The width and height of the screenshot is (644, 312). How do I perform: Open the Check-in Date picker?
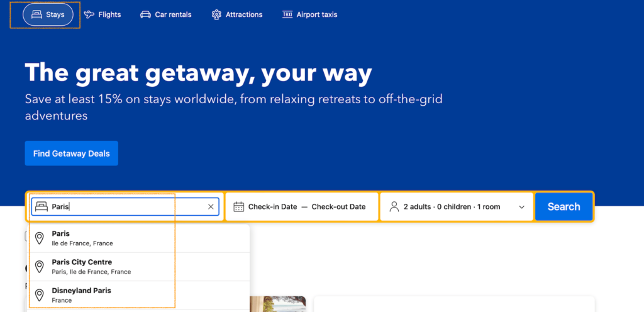click(272, 207)
